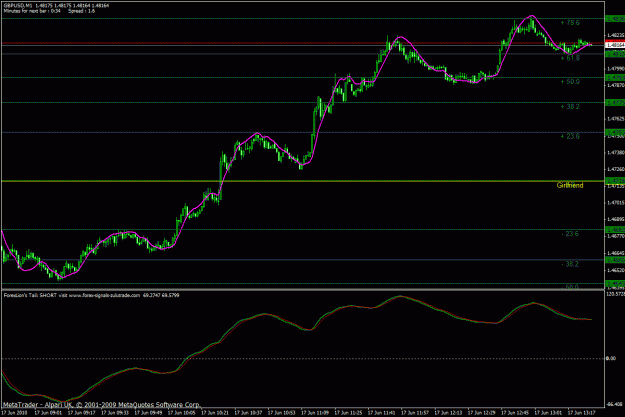The height and width of the screenshot is (417, 625).
Task: Click the '17 Jun 11:09' time axis label
Action: (315, 413)
